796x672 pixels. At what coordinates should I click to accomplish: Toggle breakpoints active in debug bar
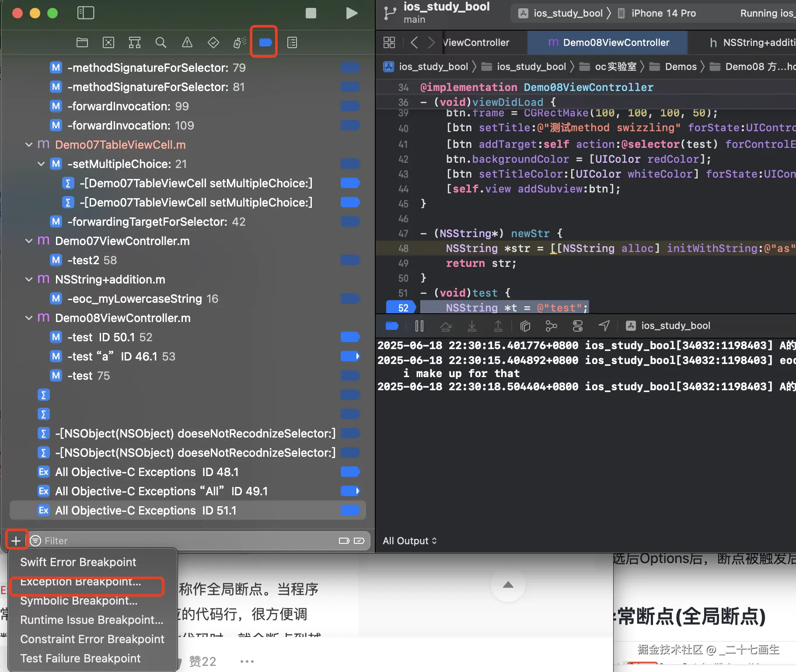tap(392, 325)
